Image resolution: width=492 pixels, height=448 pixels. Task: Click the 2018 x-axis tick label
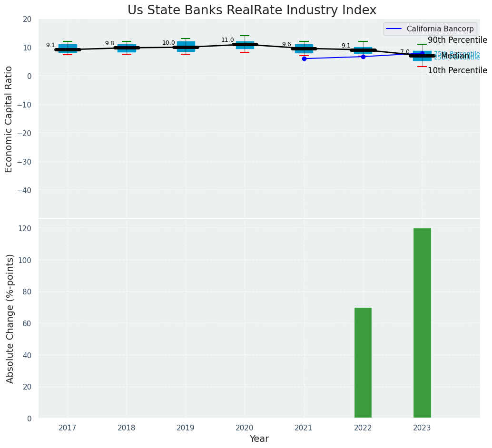tap(127, 428)
